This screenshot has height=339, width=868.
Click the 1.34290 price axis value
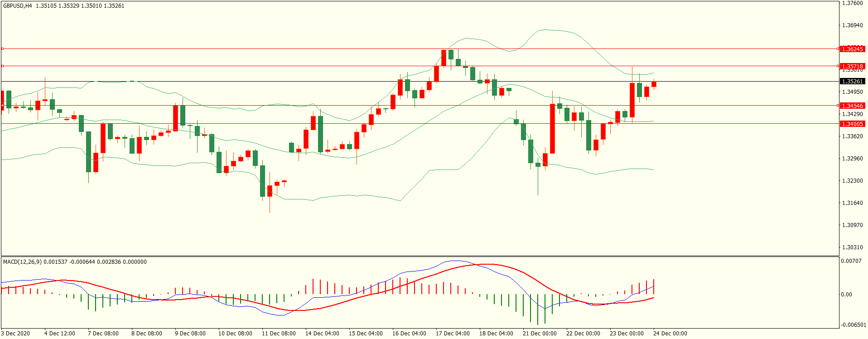point(852,114)
